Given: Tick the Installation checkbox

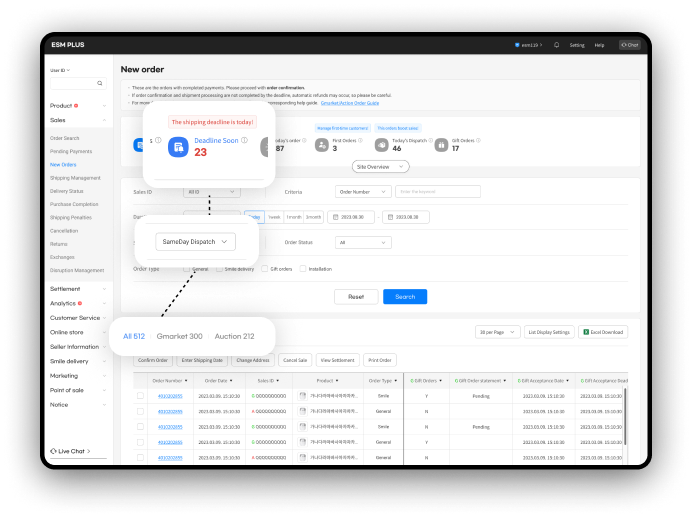Looking at the screenshot, I should (x=304, y=269).
